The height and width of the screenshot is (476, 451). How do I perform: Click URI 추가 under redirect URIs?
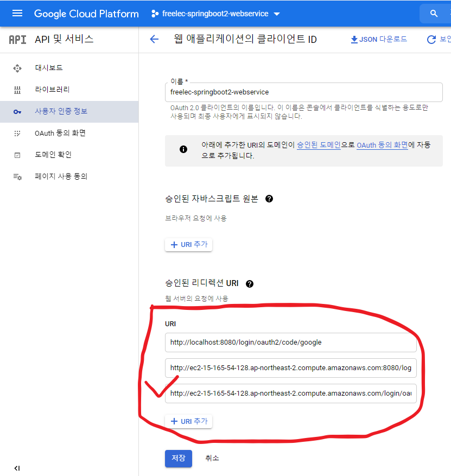point(188,421)
